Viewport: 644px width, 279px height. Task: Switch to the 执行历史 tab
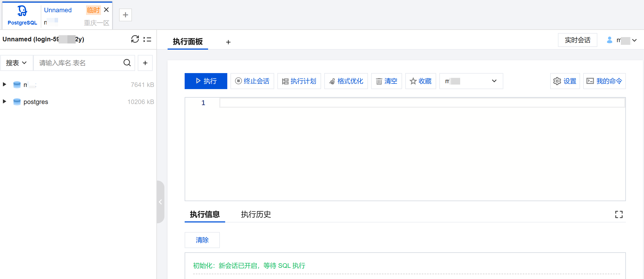pos(256,214)
